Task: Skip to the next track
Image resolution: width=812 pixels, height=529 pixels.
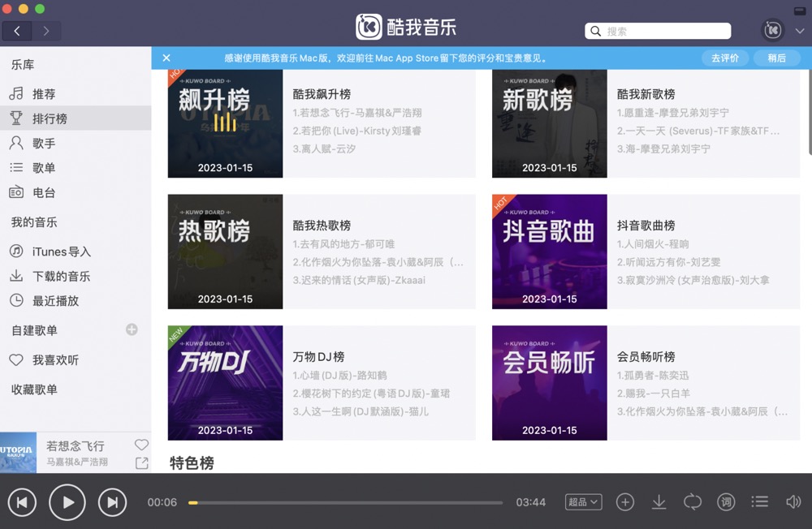Action: tap(112, 502)
